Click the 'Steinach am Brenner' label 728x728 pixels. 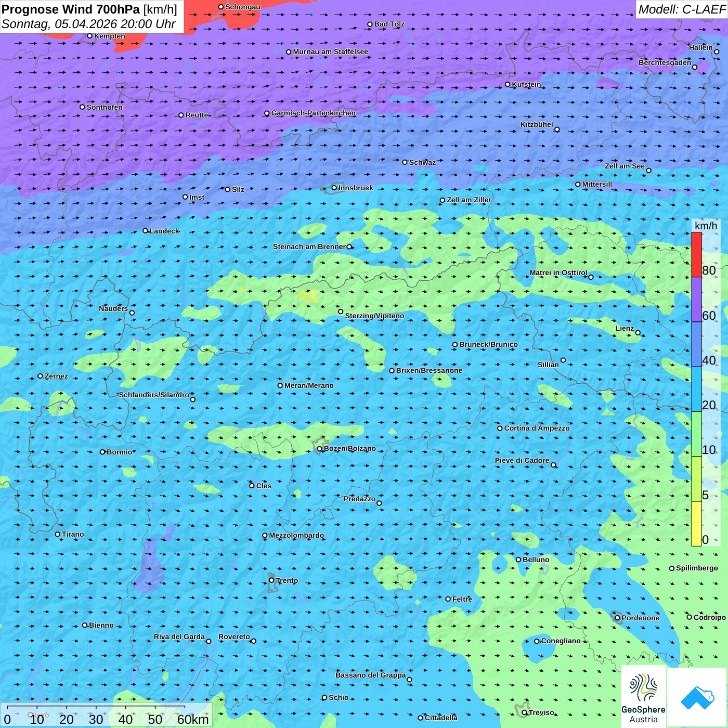coord(309,246)
